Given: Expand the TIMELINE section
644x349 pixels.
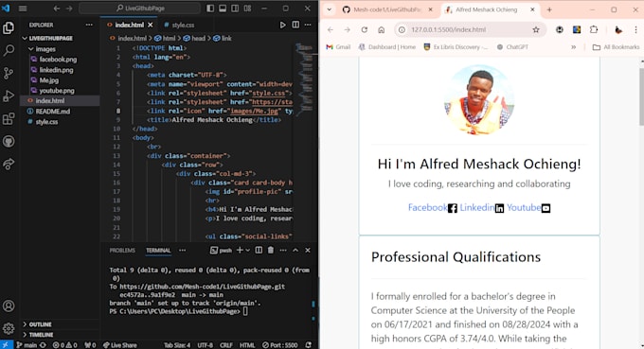Looking at the screenshot, I should (40, 335).
